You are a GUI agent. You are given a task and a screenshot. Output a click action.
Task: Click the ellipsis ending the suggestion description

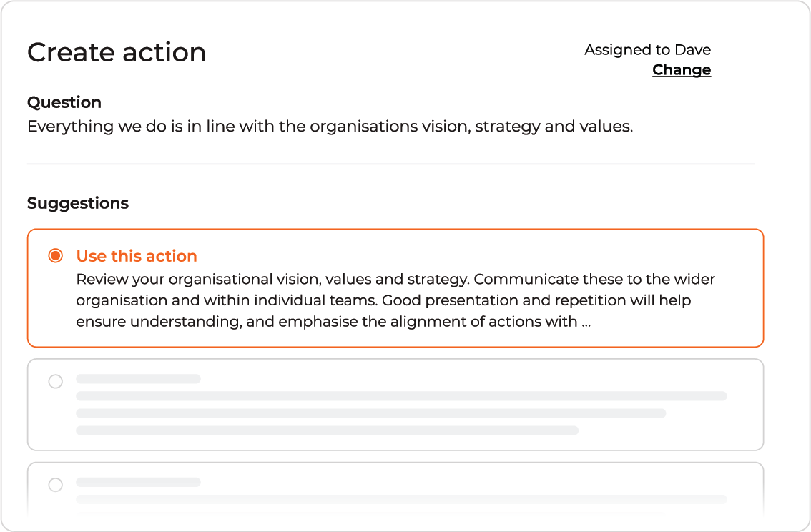pyautogui.click(x=586, y=322)
